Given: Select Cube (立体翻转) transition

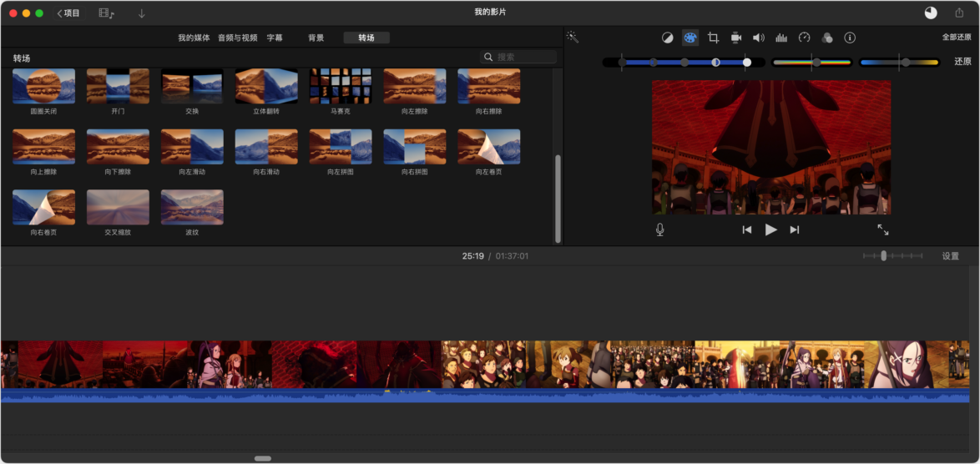Looking at the screenshot, I should point(266,86).
